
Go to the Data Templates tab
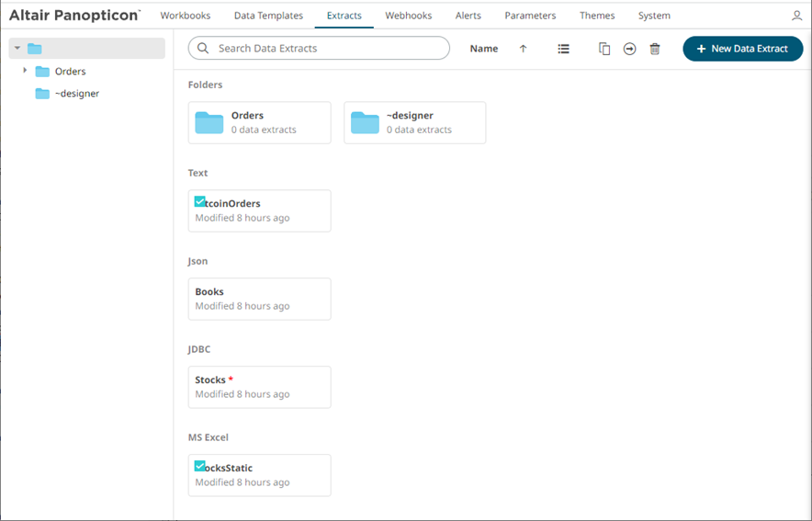268,16
